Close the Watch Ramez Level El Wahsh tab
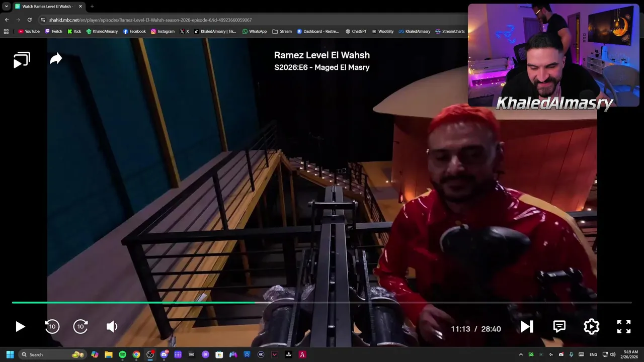 coord(80,7)
